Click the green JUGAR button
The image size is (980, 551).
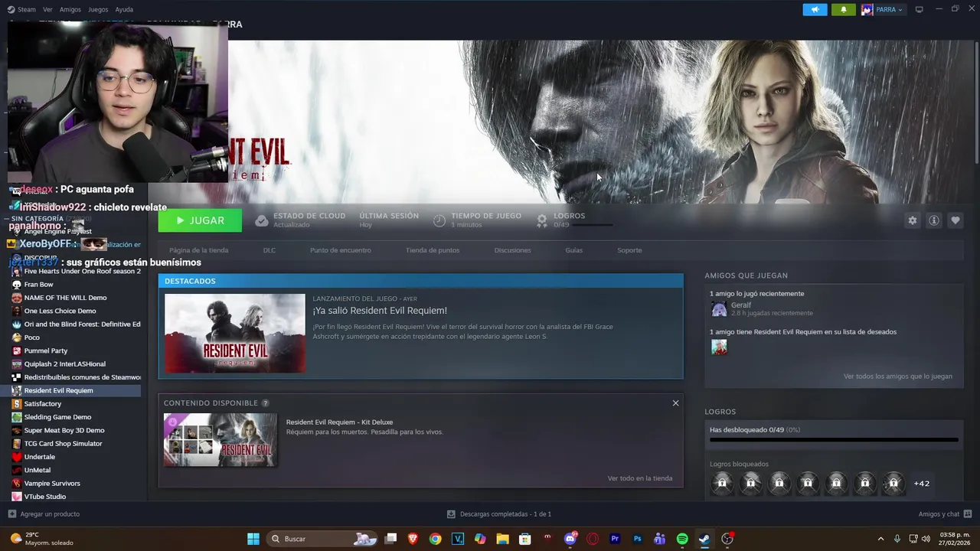[x=200, y=220]
